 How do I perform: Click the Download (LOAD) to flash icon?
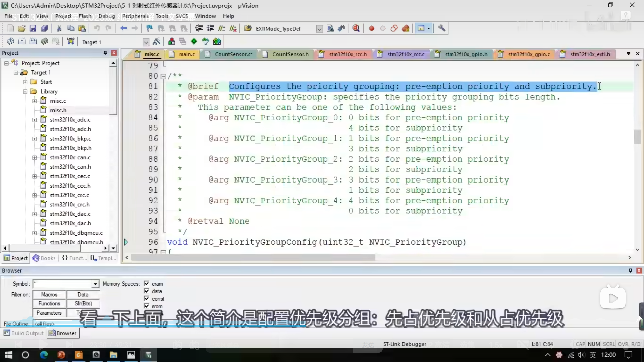click(71, 41)
